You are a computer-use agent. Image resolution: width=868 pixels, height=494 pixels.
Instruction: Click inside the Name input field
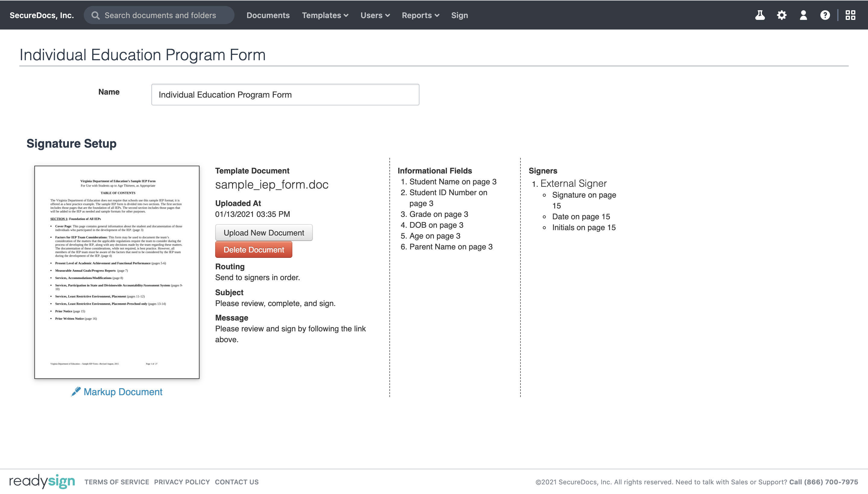tap(285, 94)
